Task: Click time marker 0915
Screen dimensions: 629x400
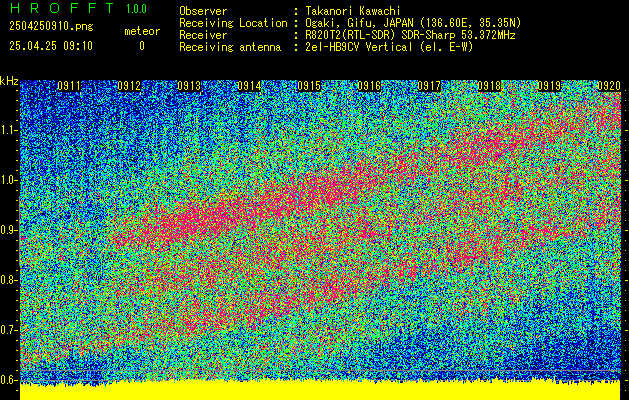Action: pyautogui.click(x=309, y=86)
